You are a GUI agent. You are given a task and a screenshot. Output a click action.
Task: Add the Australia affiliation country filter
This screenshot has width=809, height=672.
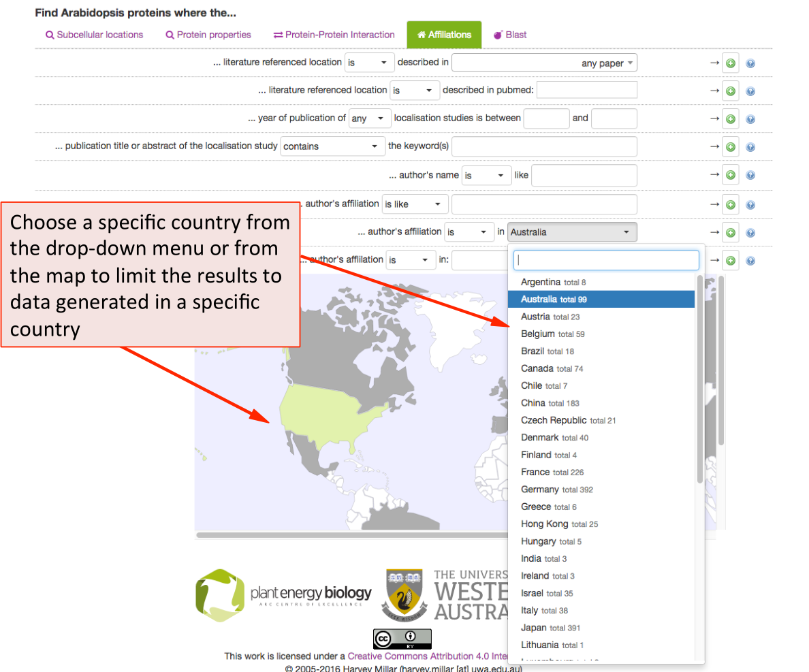(731, 233)
